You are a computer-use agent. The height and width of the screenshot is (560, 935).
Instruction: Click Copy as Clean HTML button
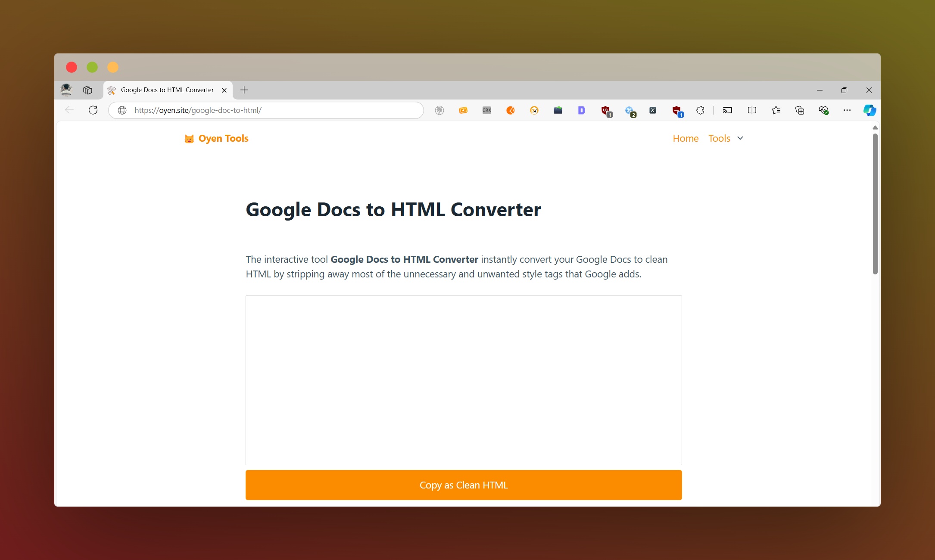(x=464, y=485)
